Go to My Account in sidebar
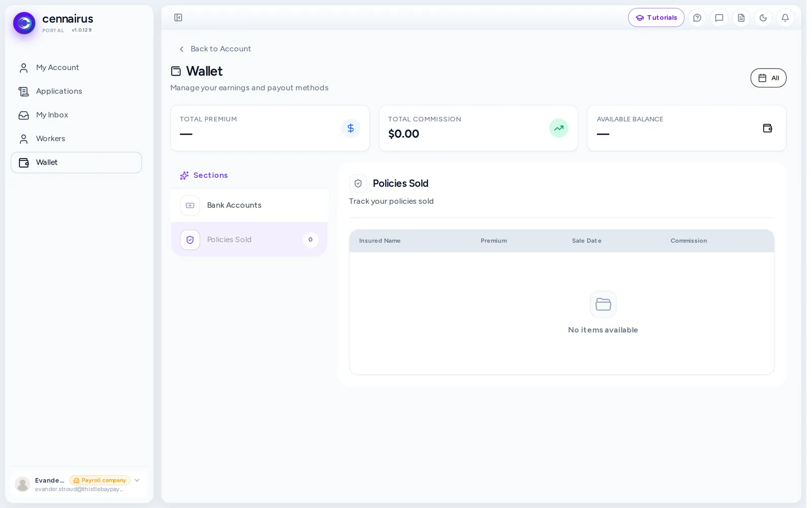This screenshot has height=508, width=812. 76,68
